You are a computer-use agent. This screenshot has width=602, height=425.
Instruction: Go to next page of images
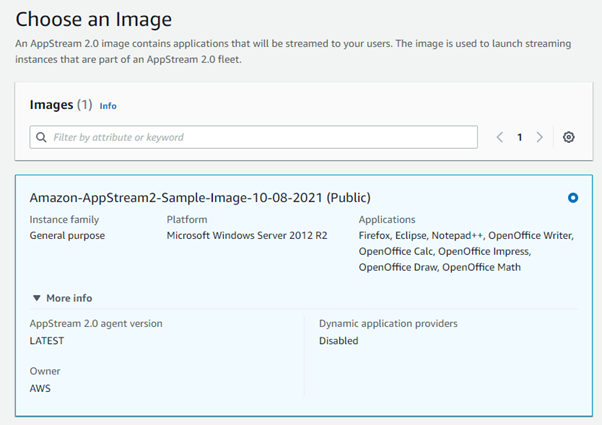pos(539,137)
